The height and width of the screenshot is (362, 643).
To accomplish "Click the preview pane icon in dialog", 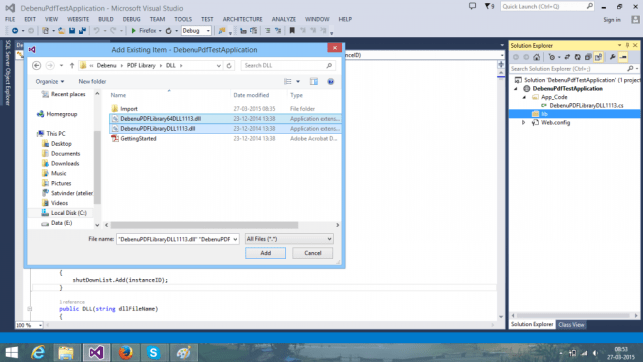I will 314,82.
